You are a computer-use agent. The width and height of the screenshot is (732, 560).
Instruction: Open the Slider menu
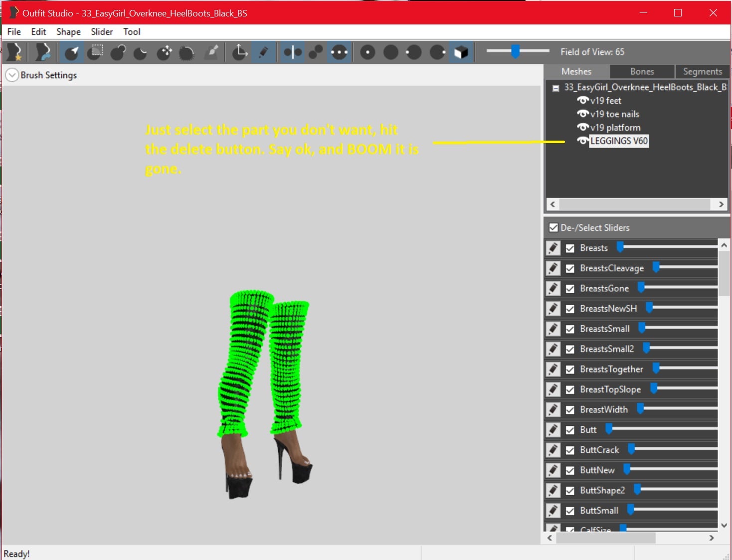(101, 31)
